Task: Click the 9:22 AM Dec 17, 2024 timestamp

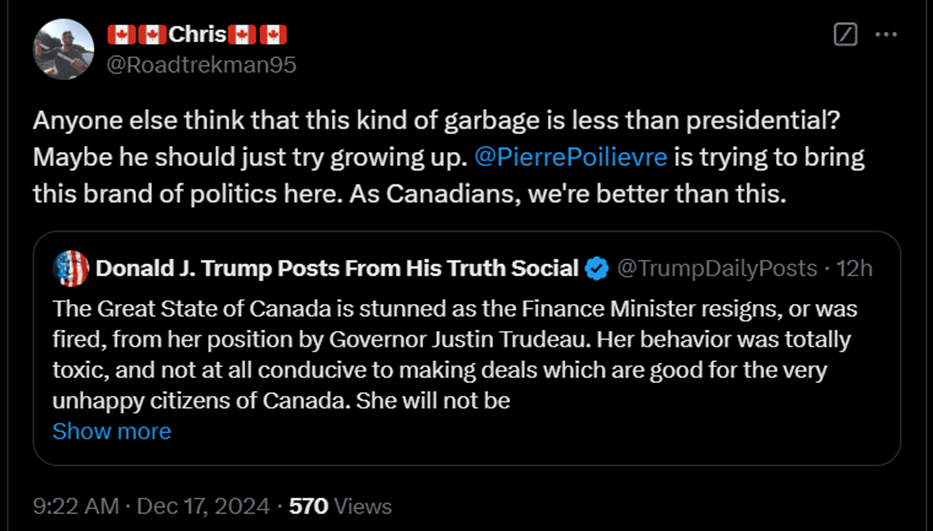Action: pyautogui.click(x=151, y=506)
